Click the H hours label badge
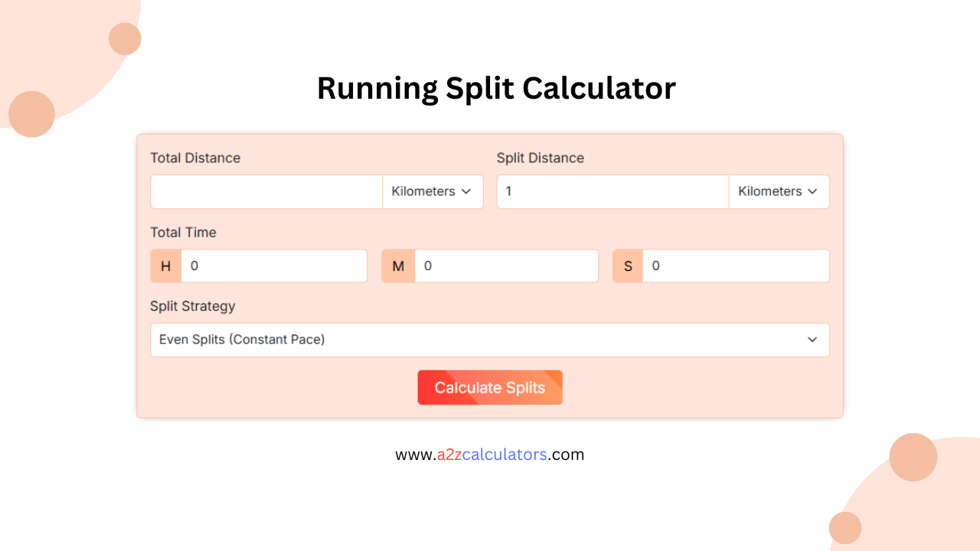The height and width of the screenshot is (551, 980). 166,266
